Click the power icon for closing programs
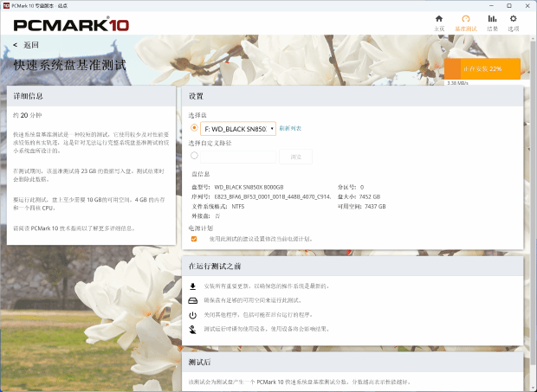The height and width of the screenshot is (392, 537). click(193, 315)
